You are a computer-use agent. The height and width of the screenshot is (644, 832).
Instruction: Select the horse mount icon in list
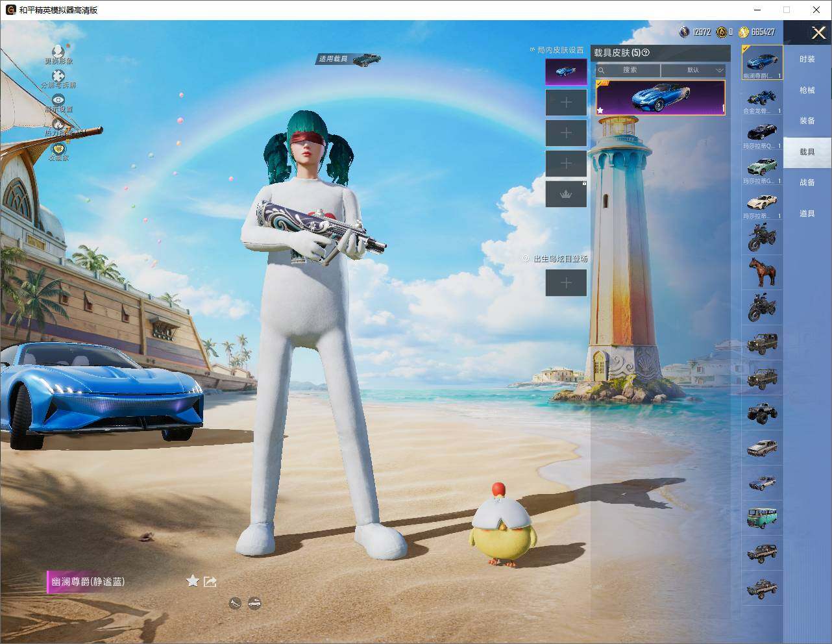click(x=762, y=272)
